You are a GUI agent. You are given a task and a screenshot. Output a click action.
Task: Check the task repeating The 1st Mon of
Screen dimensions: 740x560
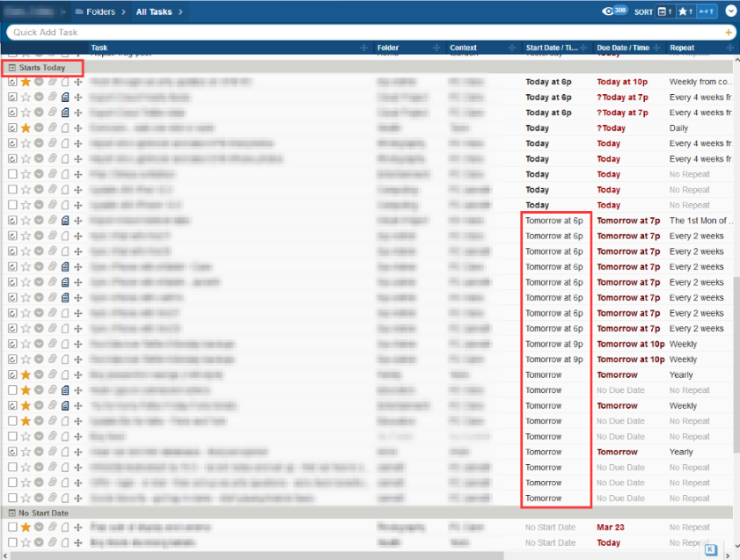tap(12, 221)
